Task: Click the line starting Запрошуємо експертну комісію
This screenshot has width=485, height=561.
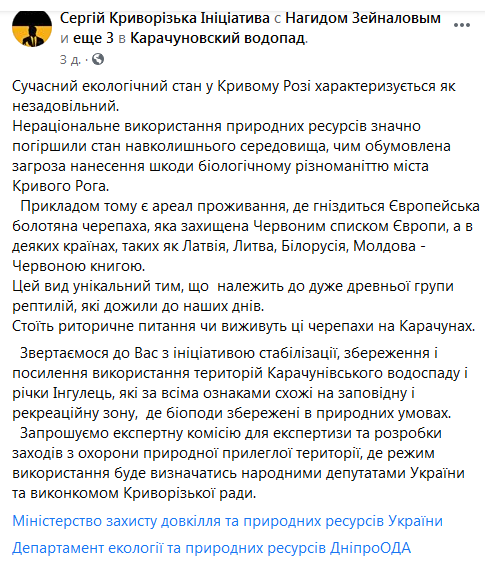Action: (x=231, y=433)
